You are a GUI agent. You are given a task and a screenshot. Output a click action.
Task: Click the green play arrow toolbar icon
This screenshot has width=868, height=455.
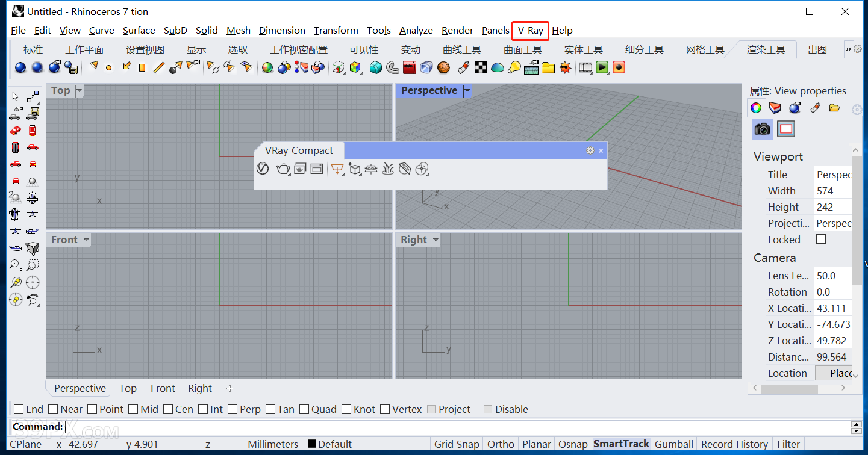(x=602, y=67)
